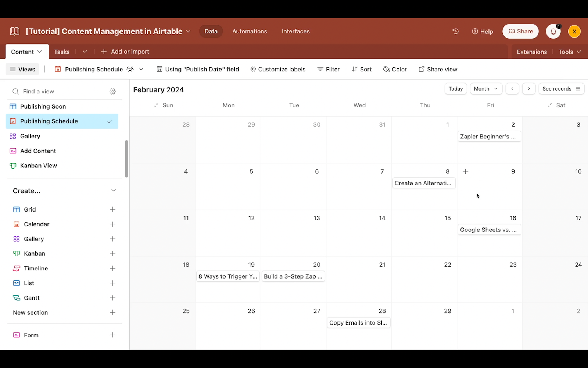The height and width of the screenshot is (368, 588).
Task: Add a new Calendar view
Action: click(113, 224)
